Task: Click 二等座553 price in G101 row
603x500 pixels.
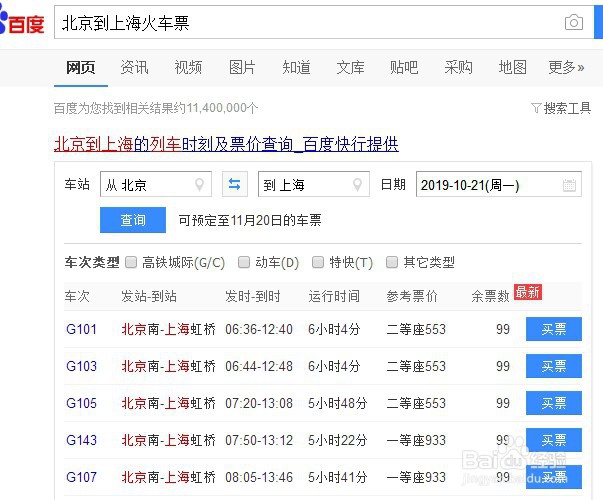Action: [416, 330]
